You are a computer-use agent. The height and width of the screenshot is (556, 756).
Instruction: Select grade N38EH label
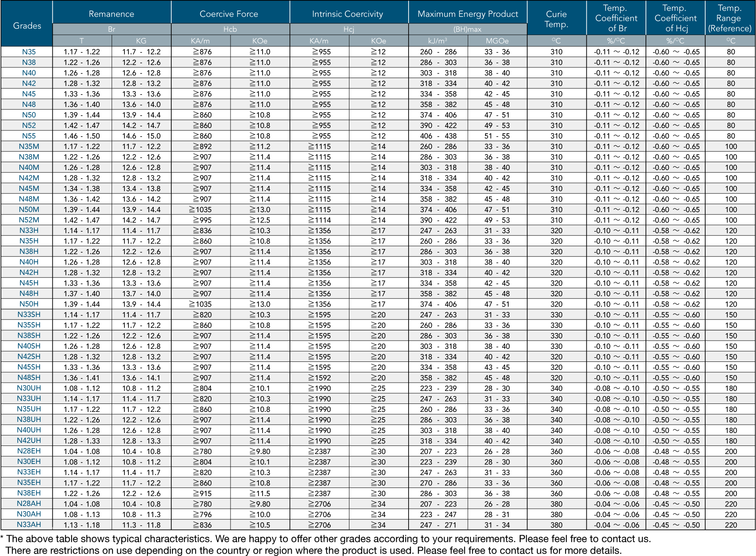(x=29, y=493)
